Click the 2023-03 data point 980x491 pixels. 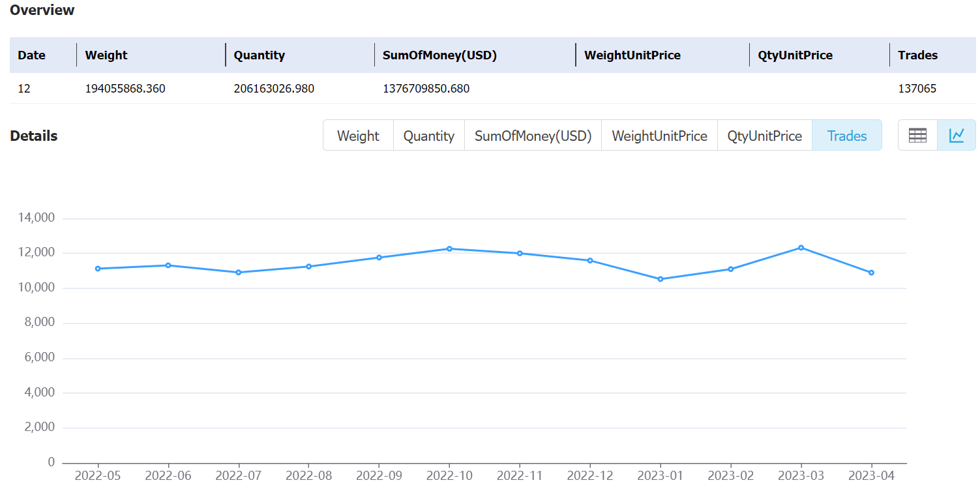point(801,248)
